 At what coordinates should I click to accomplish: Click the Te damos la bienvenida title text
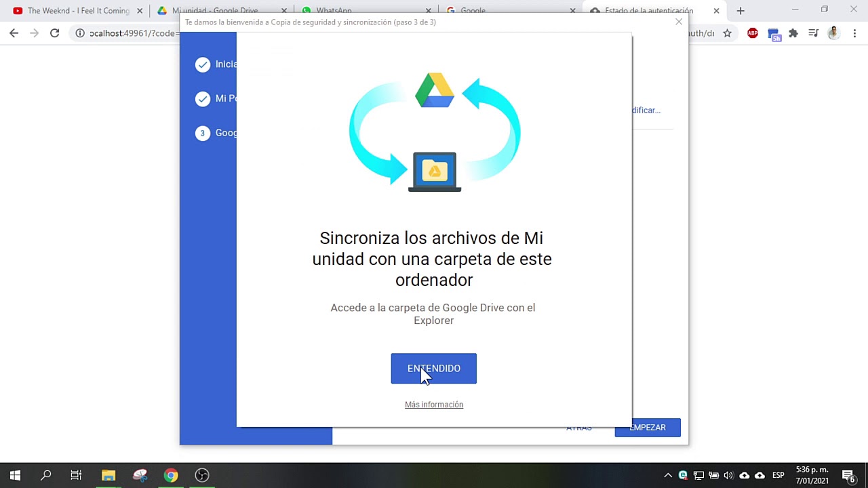click(311, 22)
